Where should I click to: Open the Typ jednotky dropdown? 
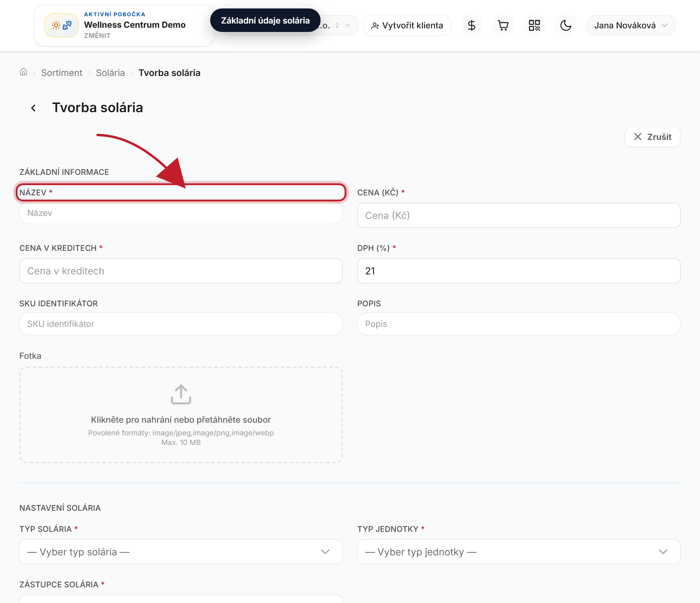coord(519,552)
